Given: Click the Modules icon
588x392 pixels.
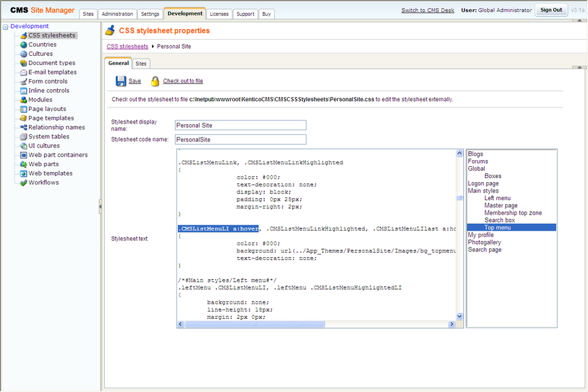Looking at the screenshot, I should (24, 100).
